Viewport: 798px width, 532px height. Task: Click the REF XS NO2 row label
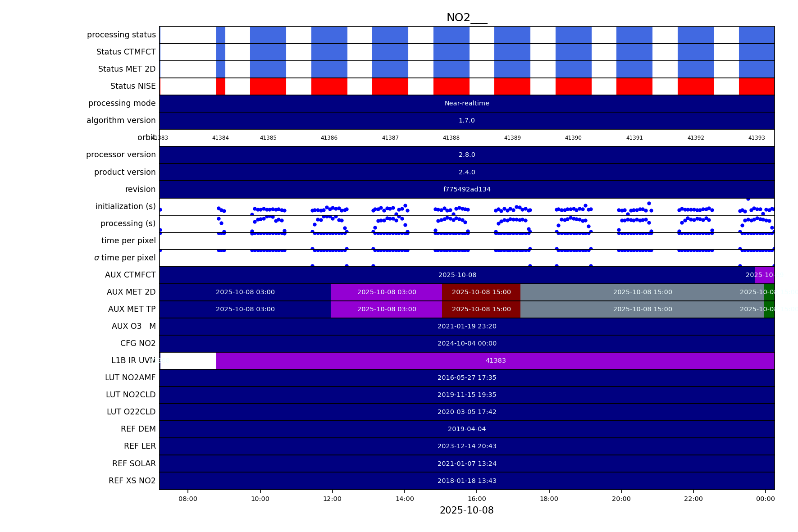[x=132, y=481]
